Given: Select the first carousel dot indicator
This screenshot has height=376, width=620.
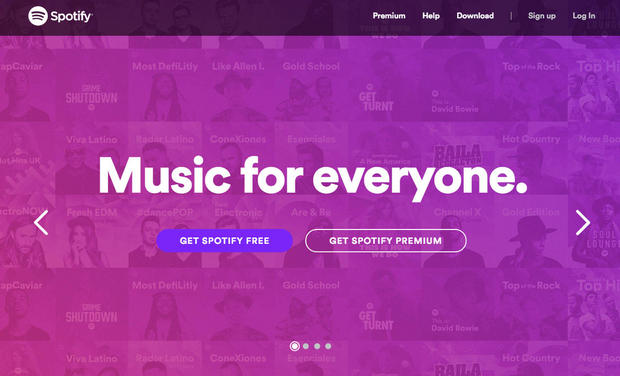Looking at the screenshot, I should [295, 346].
